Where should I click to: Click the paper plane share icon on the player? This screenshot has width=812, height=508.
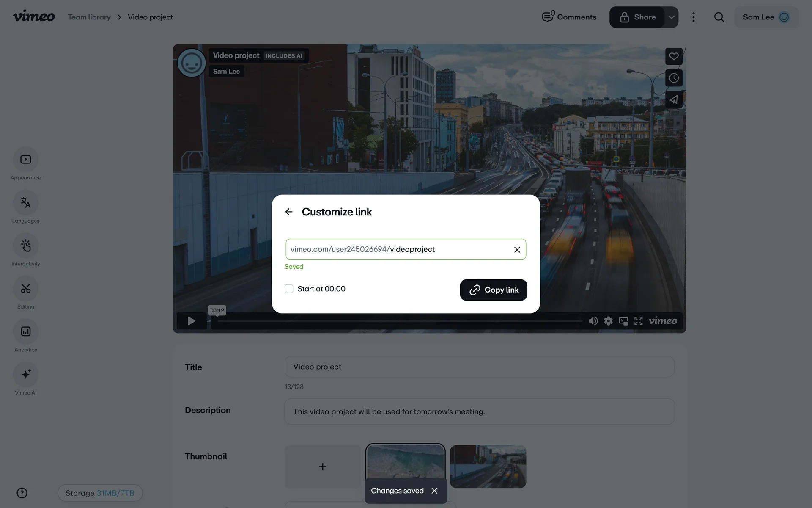[674, 100]
